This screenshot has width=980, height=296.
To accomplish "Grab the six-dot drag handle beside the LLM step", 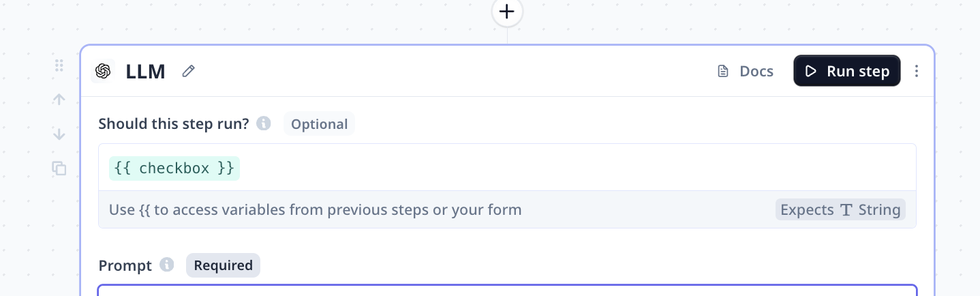I will point(59,65).
